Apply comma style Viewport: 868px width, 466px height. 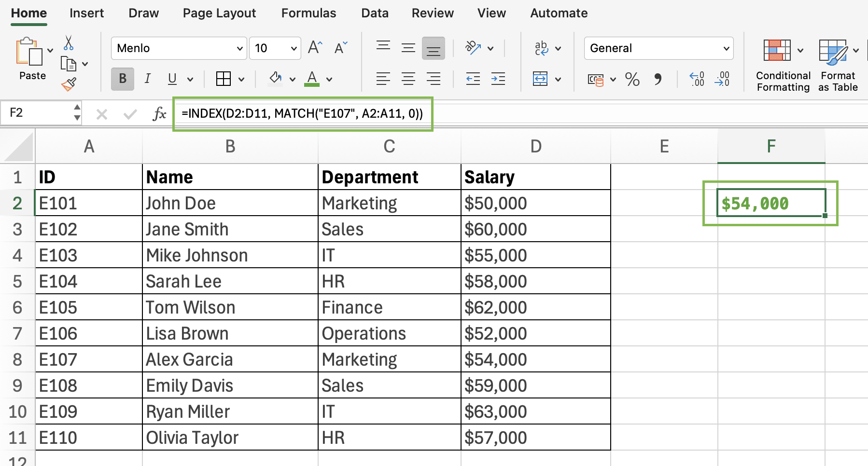658,79
